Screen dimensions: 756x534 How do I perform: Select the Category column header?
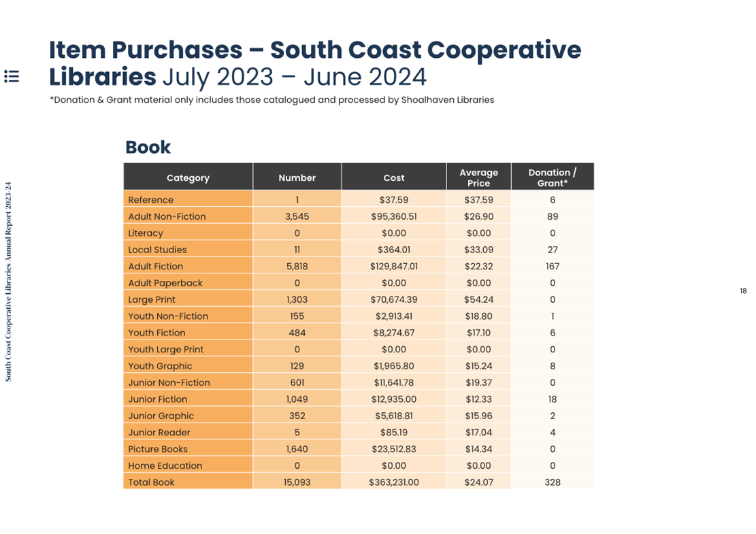(188, 178)
